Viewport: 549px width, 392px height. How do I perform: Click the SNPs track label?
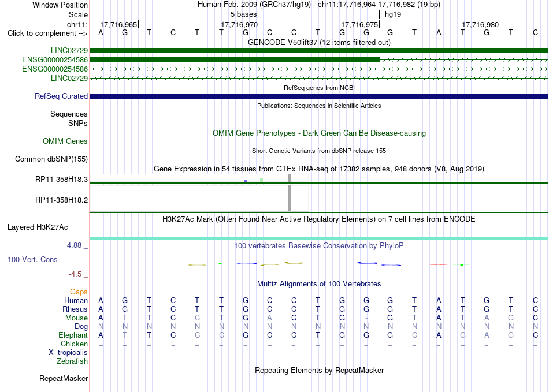(x=78, y=123)
